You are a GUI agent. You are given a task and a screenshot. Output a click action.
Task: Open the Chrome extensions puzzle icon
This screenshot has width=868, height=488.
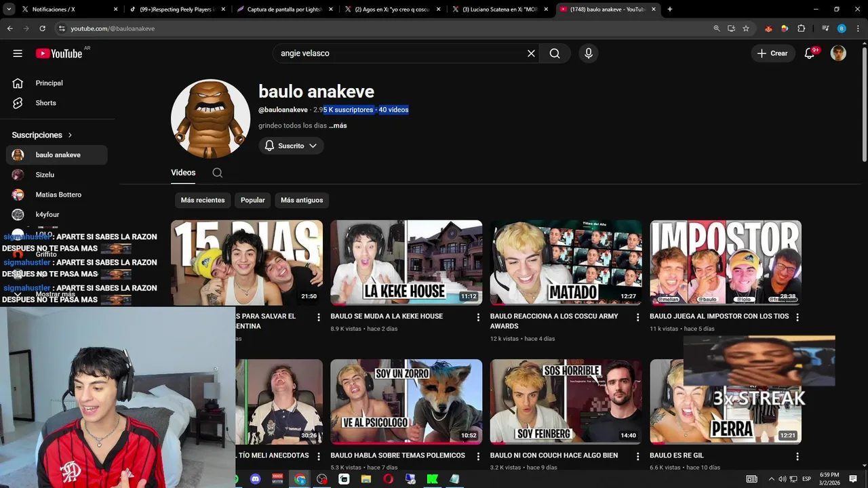pyautogui.click(x=801, y=28)
